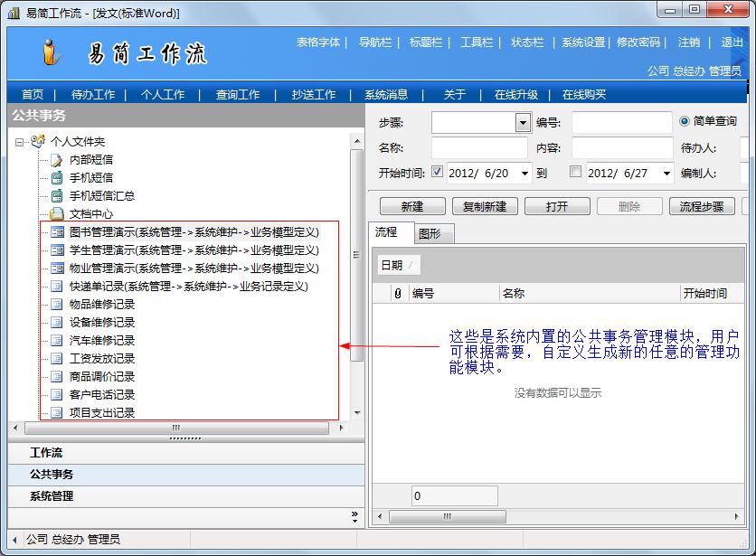Open the 系统管理 navigation panel

[x=186, y=496]
